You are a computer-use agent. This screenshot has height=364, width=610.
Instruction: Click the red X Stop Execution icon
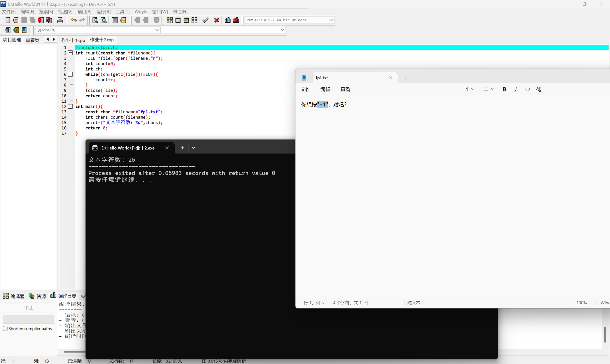pos(217,20)
